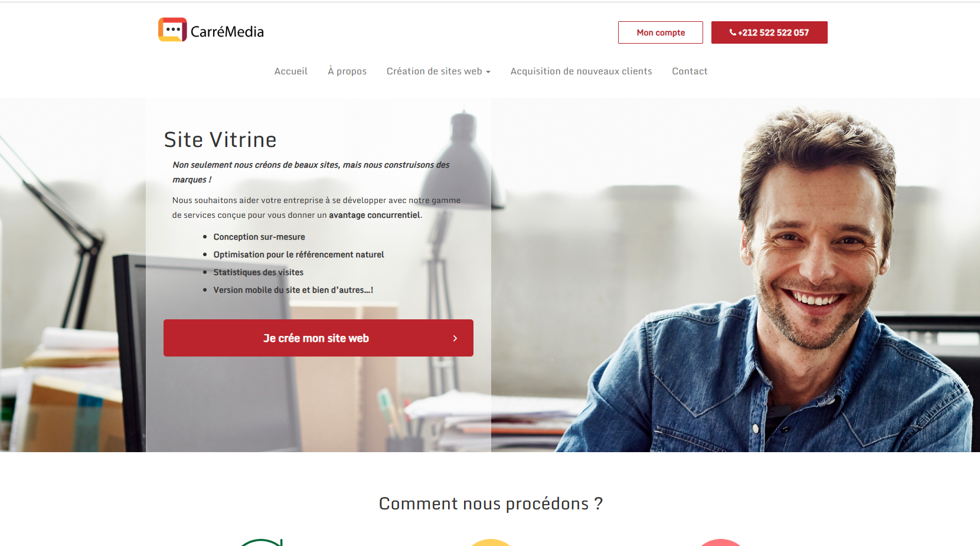The width and height of the screenshot is (980, 546).
Task: Click the Comment nous procédons ? heading
Action: pos(491,504)
